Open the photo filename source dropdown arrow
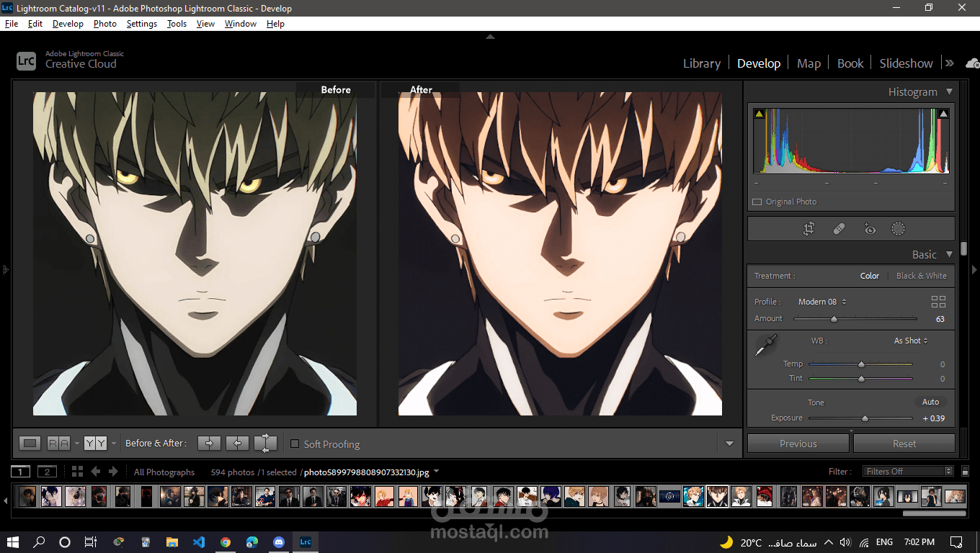This screenshot has width=980, height=553. tap(436, 472)
